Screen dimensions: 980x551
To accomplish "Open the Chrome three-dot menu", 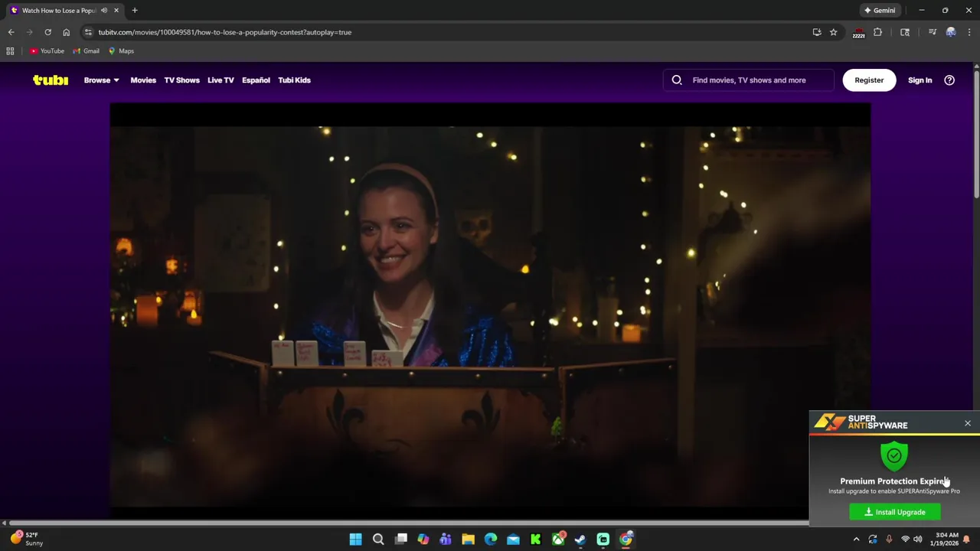I will (x=969, y=32).
